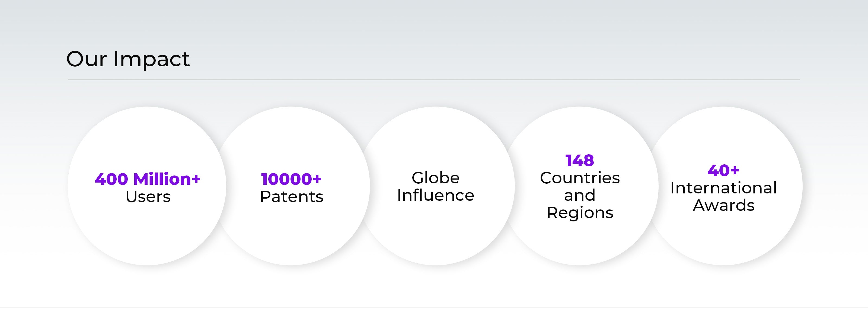This screenshot has width=868, height=326.
Task: Click the word "Our" in the heading
Action: point(86,59)
